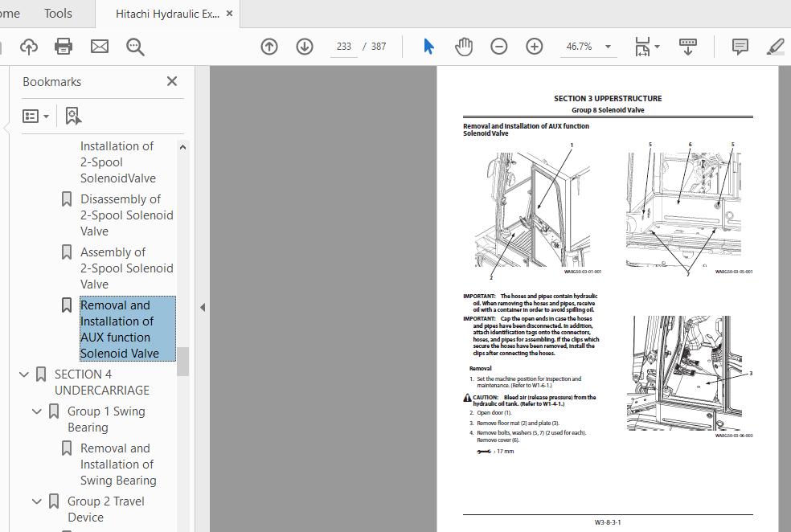Click bookmark icon beside Group 2 Travel Device
The width and height of the screenshot is (791, 532).
pyautogui.click(x=54, y=501)
